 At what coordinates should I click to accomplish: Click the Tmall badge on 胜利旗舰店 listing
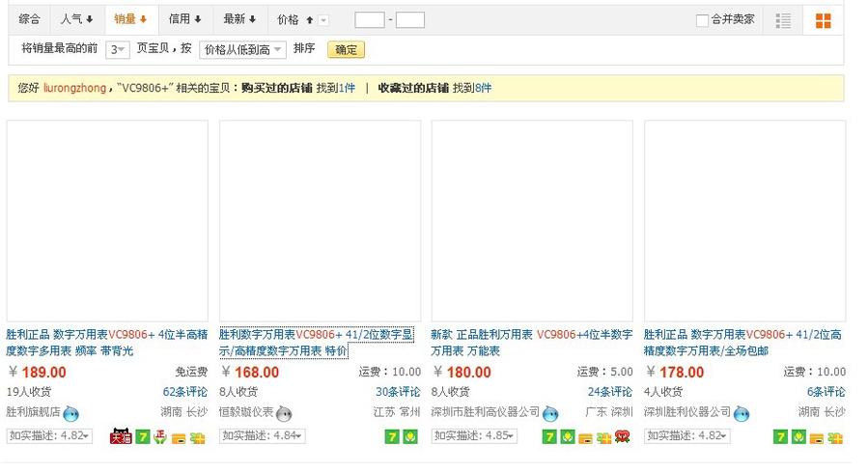tap(121, 436)
